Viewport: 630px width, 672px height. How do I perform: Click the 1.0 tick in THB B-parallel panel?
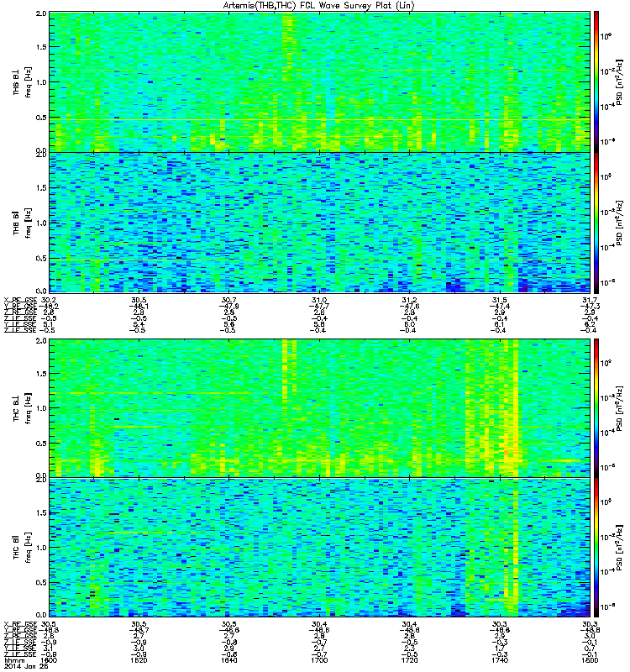(41, 223)
